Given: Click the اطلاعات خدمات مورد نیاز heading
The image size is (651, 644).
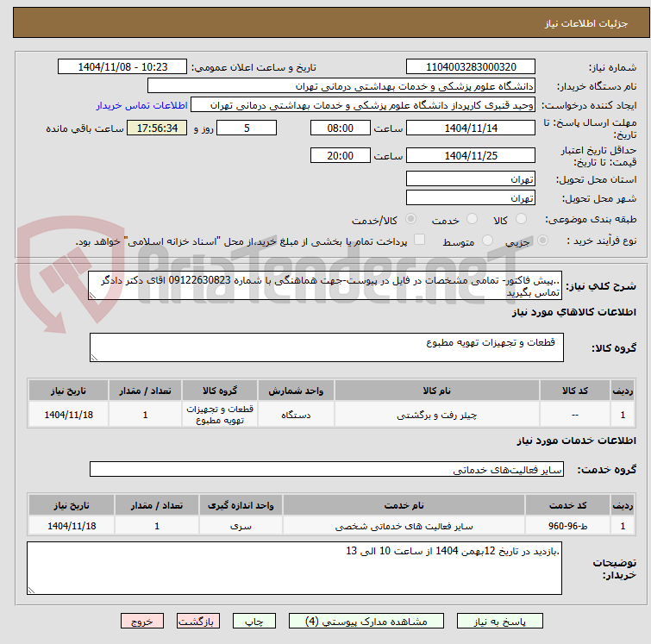Looking at the screenshot, I should (576, 441).
